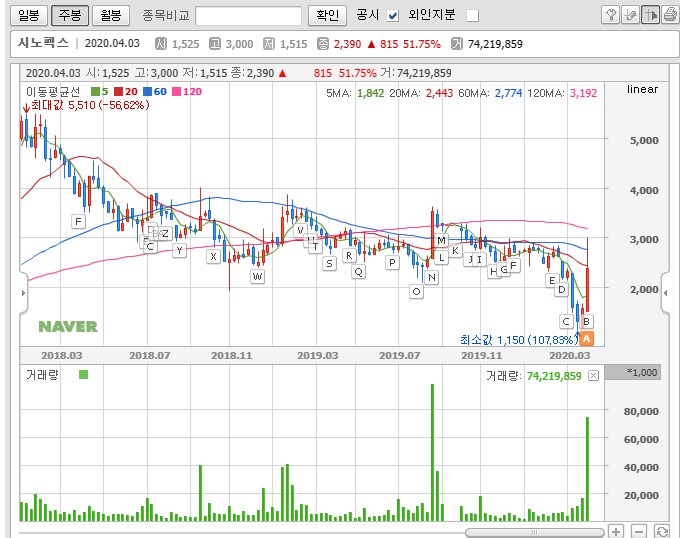
Task: Toggle the crosshair cursor tool
Action: [650, 16]
